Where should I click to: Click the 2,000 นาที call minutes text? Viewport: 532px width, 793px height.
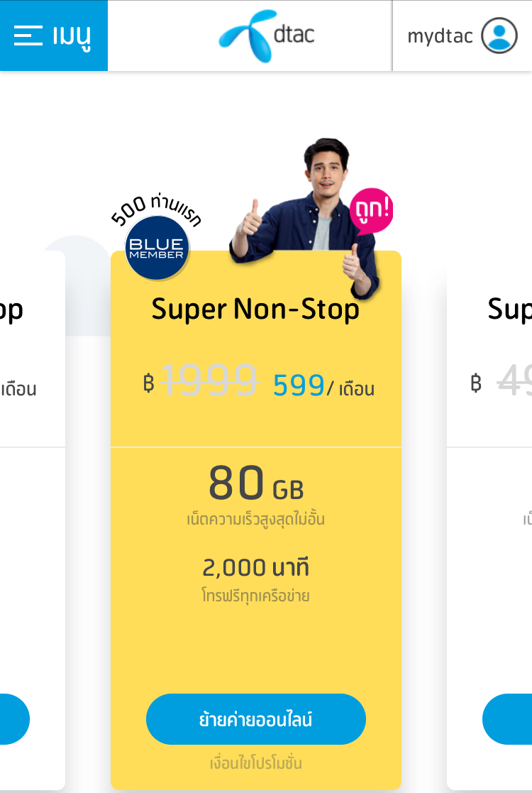click(255, 568)
